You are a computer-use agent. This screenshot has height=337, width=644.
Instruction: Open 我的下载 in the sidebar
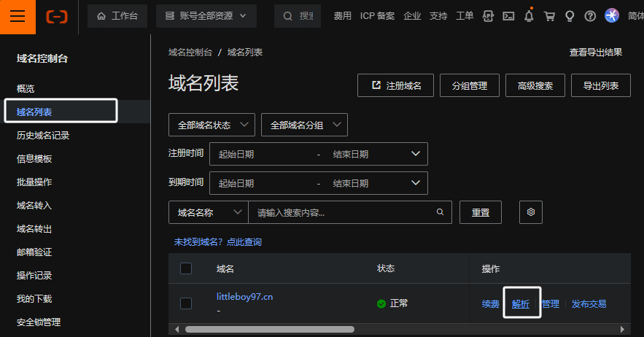pos(34,299)
